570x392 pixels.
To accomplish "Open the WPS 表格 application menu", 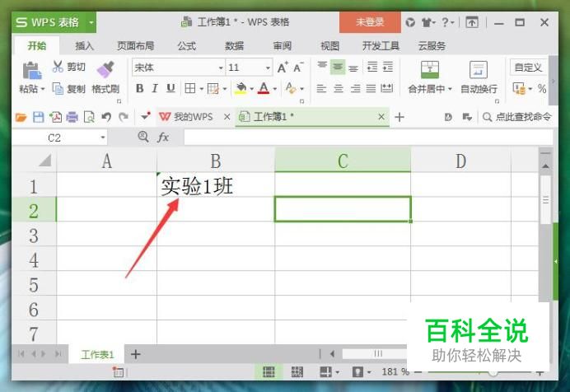I will pyautogui.click(x=54, y=22).
